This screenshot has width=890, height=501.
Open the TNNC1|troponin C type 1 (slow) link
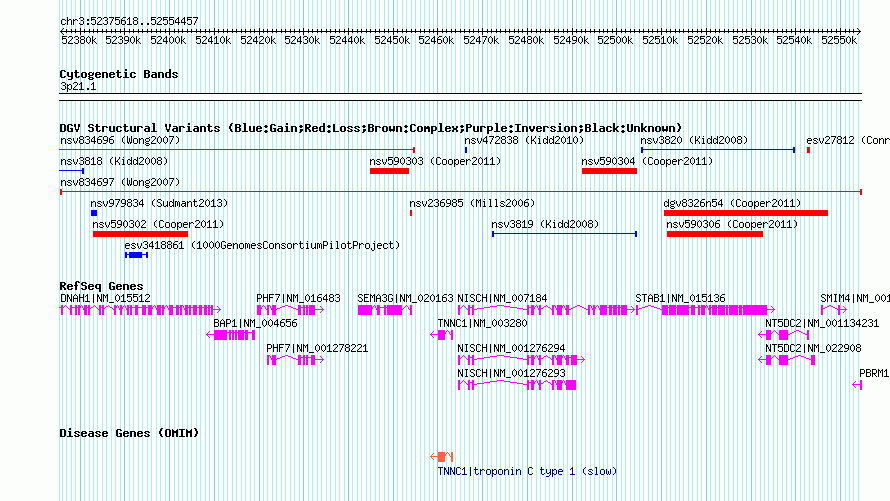[527, 471]
